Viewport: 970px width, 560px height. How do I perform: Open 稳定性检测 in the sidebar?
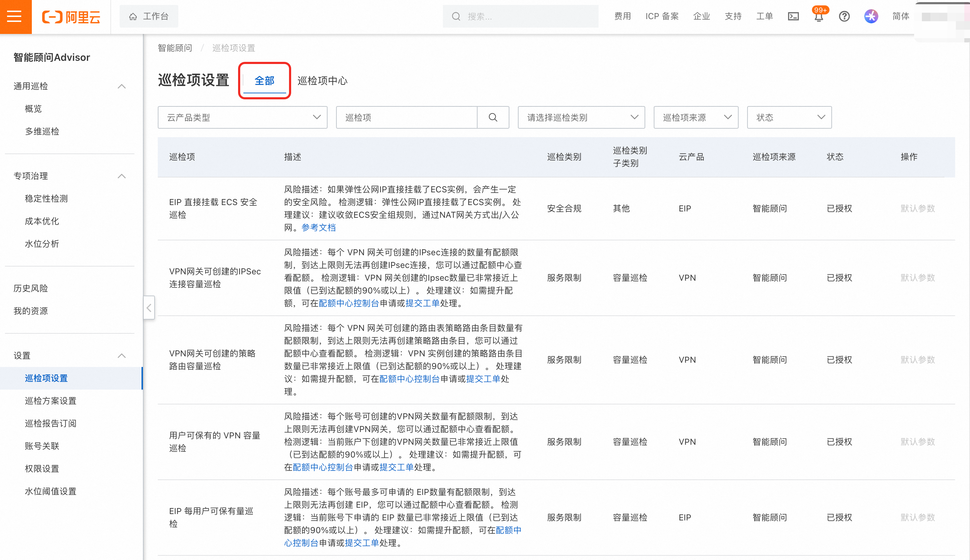[46, 199]
